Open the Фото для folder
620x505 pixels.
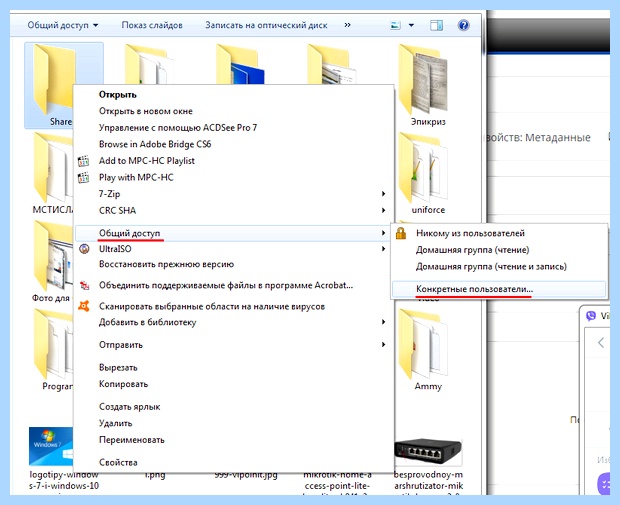coord(53,256)
